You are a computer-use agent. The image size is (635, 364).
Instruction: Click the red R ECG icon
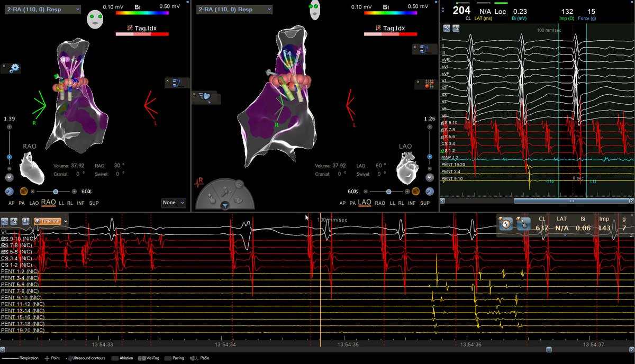tap(199, 183)
